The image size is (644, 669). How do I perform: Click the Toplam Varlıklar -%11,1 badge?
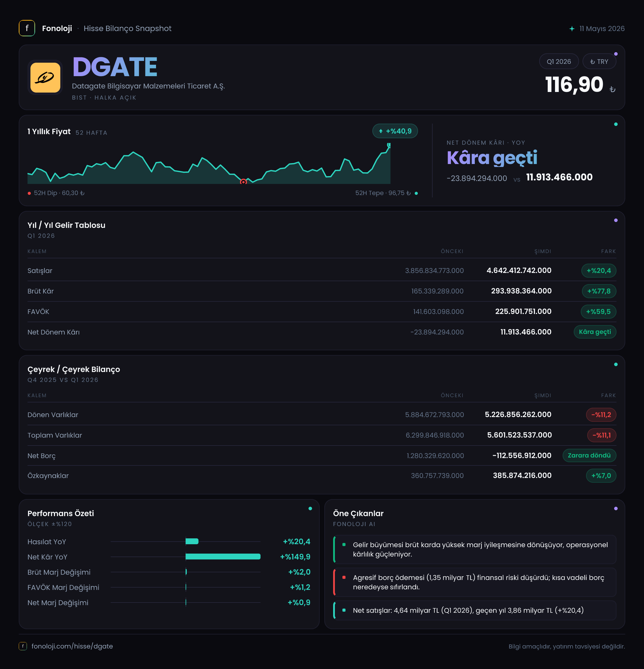pos(602,435)
